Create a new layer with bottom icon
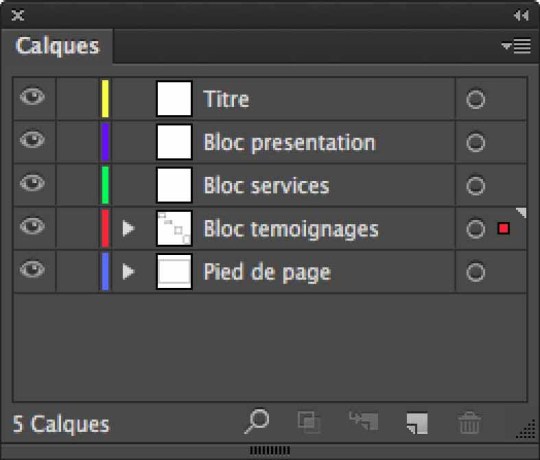 (x=417, y=423)
